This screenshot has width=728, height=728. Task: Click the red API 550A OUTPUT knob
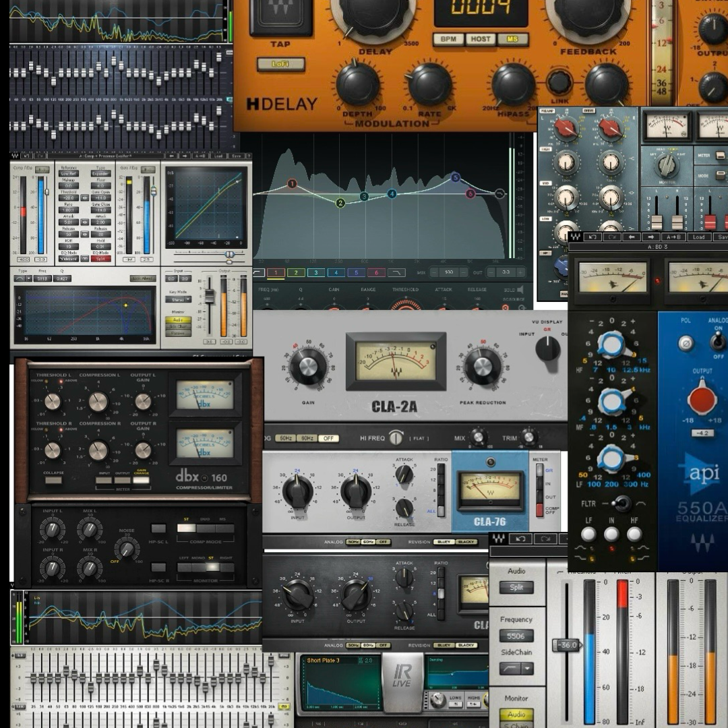tap(702, 400)
